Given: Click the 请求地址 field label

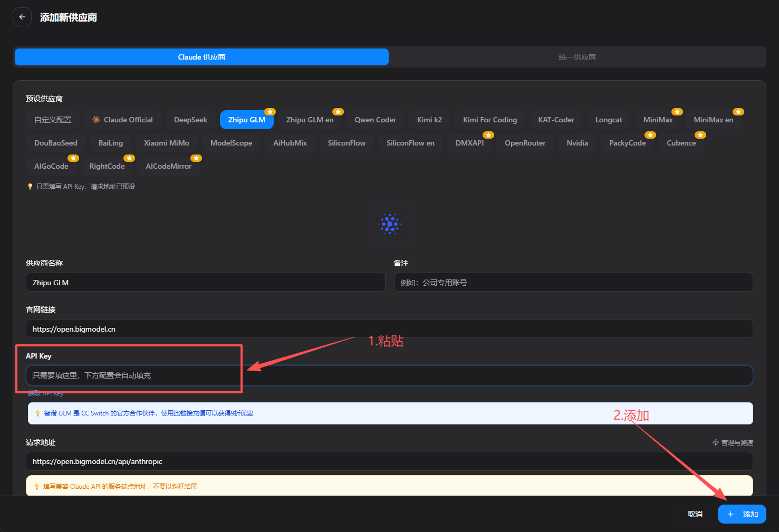Looking at the screenshot, I should (x=41, y=442).
